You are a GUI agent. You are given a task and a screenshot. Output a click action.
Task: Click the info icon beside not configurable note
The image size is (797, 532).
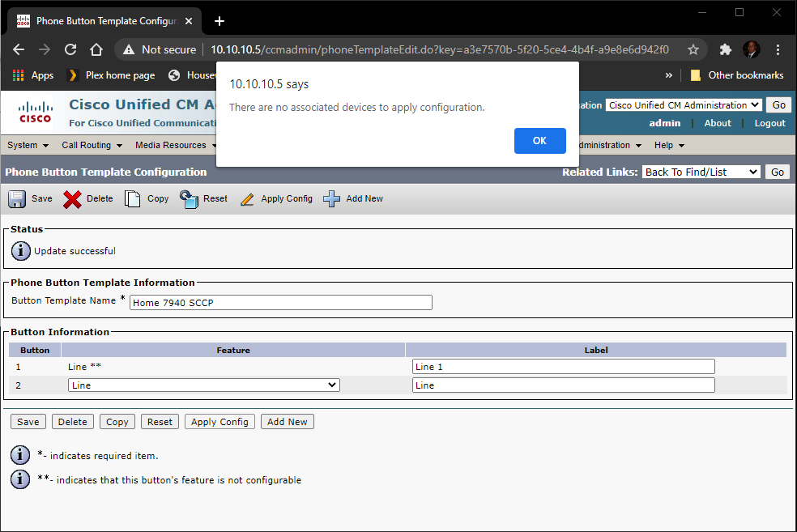click(x=20, y=479)
